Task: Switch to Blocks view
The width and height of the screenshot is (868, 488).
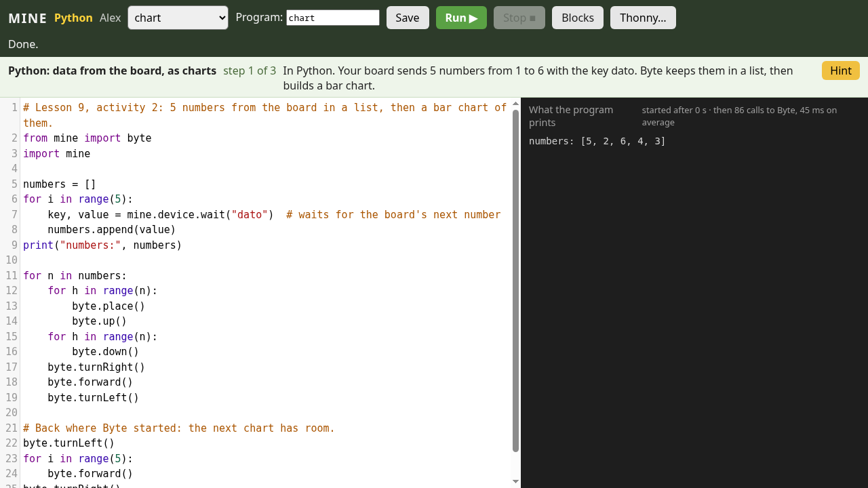Action: pyautogui.click(x=578, y=18)
